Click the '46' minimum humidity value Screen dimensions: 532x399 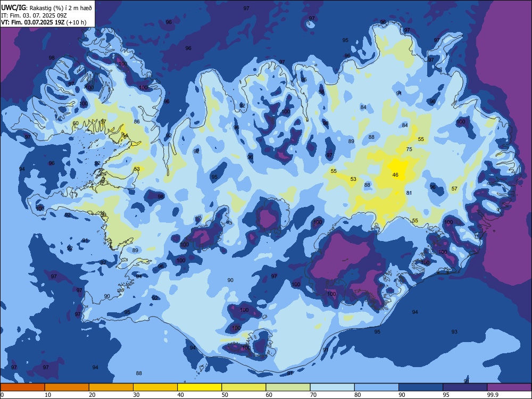[x=395, y=174]
